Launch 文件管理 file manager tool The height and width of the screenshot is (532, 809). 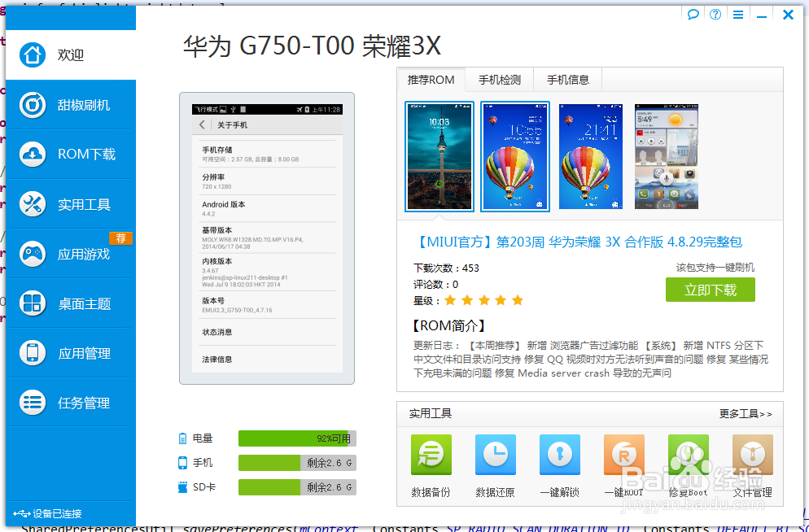[x=753, y=465]
